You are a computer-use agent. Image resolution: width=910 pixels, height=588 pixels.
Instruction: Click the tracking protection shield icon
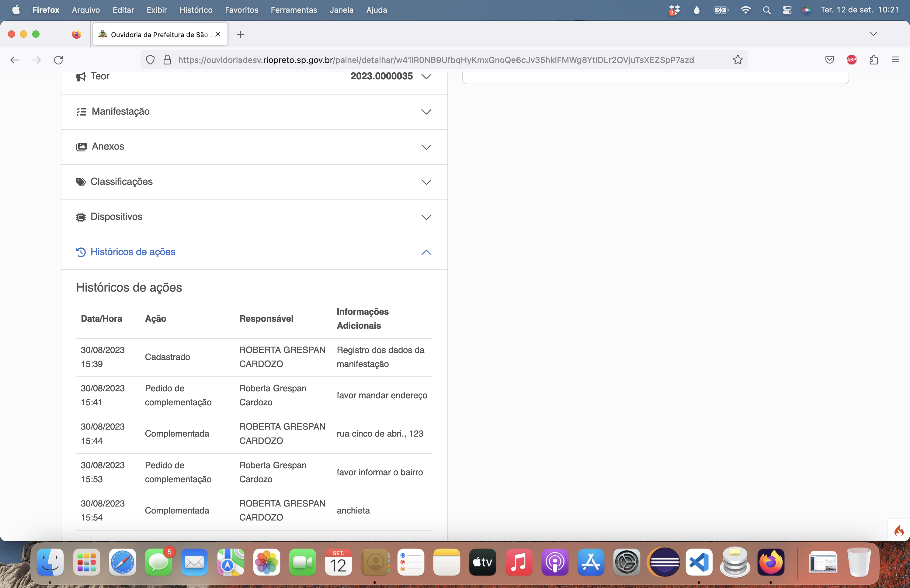click(x=150, y=60)
